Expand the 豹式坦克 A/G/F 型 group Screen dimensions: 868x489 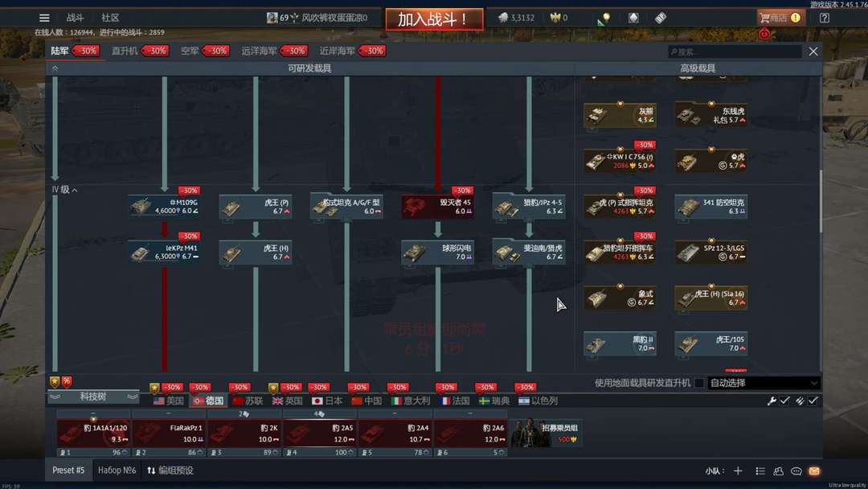pyautogui.click(x=346, y=207)
